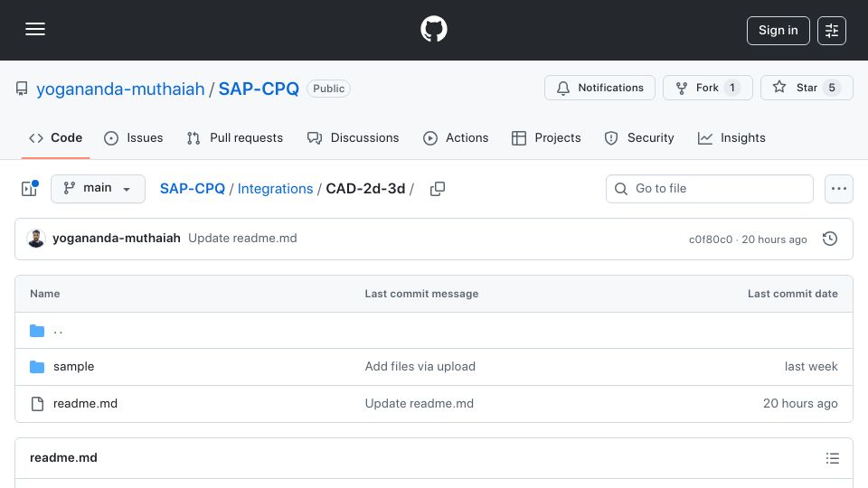Viewport: 868px width, 488px height.
Task: Click the Last commit message column header
Action: [x=421, y=294]
